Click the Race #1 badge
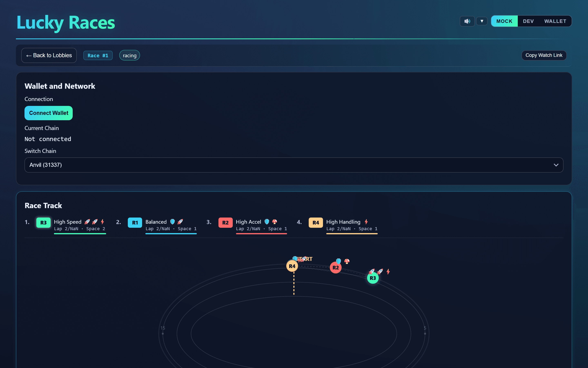This screenshot has height=368, width=588. pyautogui.click(x=98, y=55)
